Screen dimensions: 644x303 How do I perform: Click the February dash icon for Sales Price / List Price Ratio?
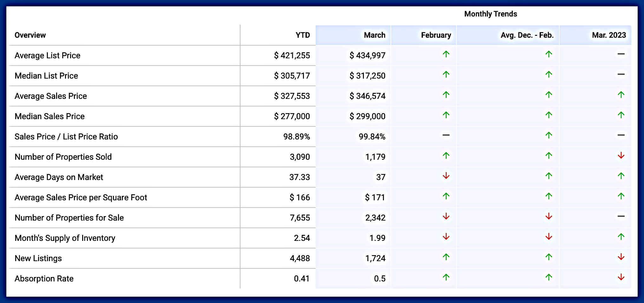(x=446, y=135)
